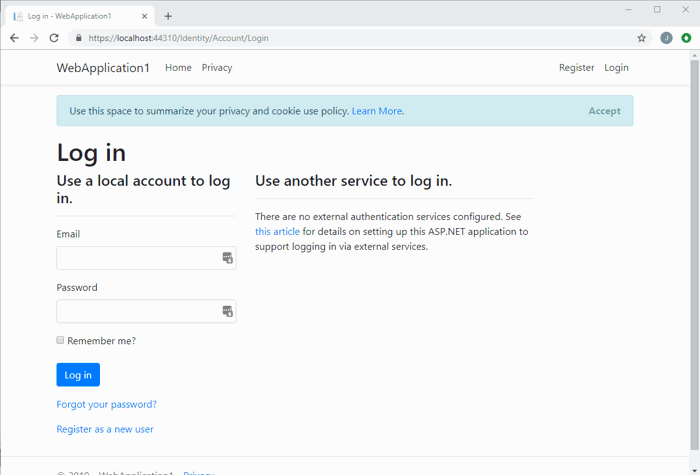View site security info via lock icon

point(78,38)
